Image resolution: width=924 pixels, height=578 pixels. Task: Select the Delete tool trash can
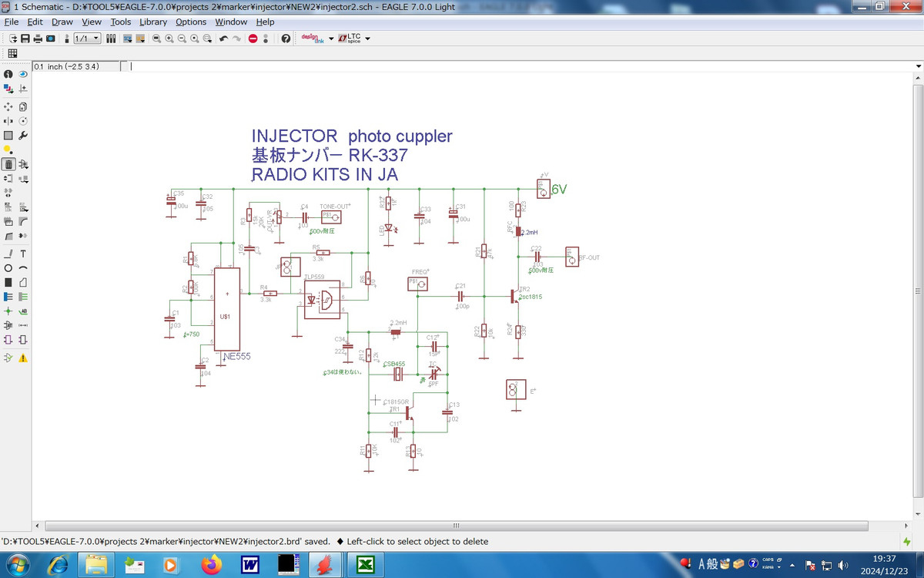[8, 164]
